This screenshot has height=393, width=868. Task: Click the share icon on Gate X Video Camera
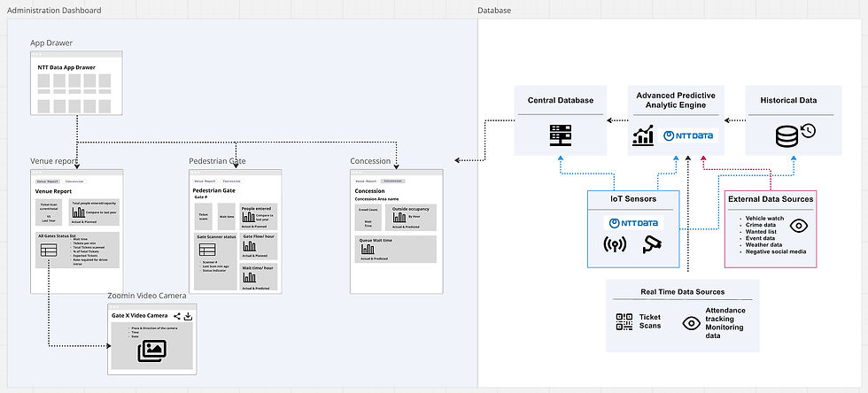tap(176, 316)
